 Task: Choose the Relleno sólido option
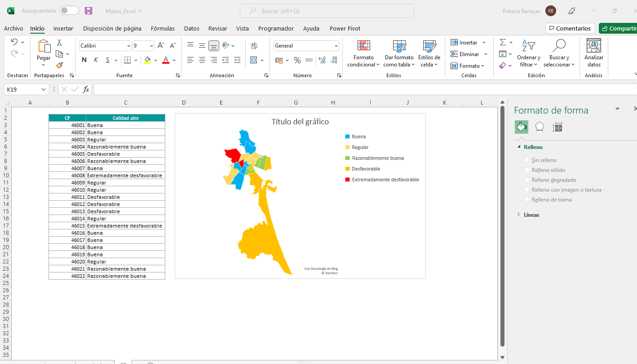tap(526, 170)
